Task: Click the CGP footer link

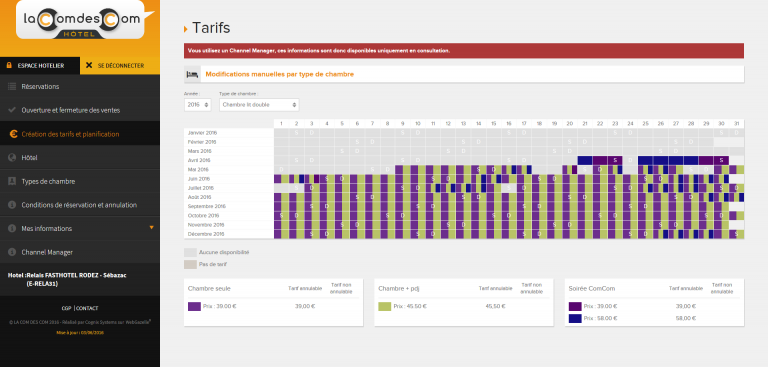Action: tap(67, 308)
